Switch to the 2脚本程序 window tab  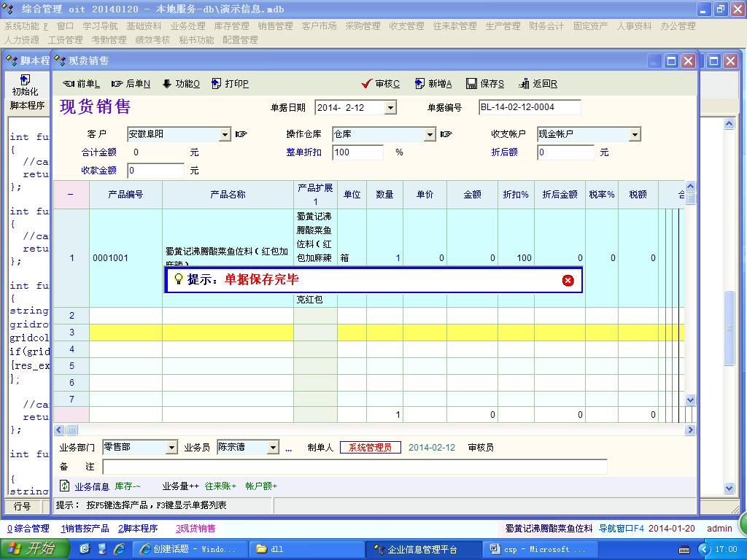click(138, 529)
